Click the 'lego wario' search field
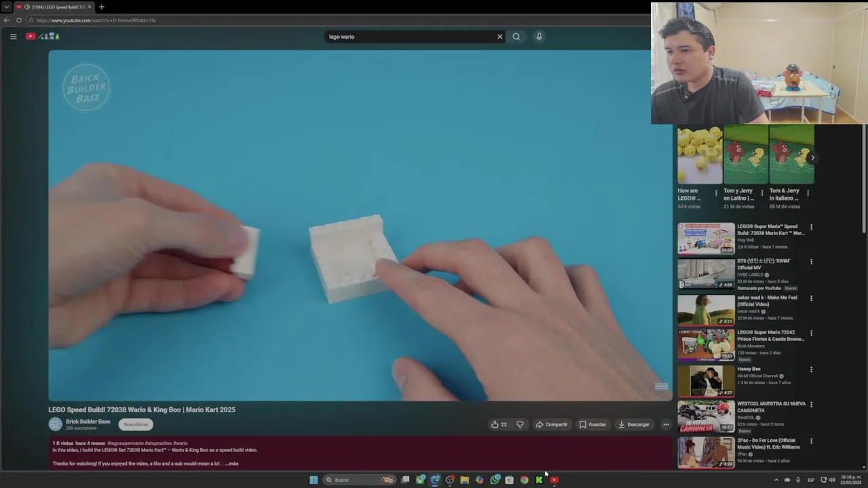Screen dimensions: 868x488 (411, 37)
